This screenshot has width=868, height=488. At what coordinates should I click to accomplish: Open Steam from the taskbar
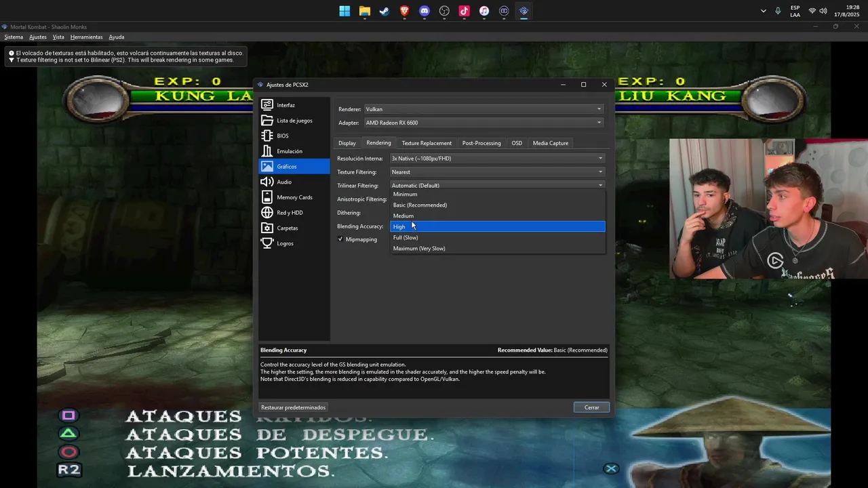[x=384, y=11]
